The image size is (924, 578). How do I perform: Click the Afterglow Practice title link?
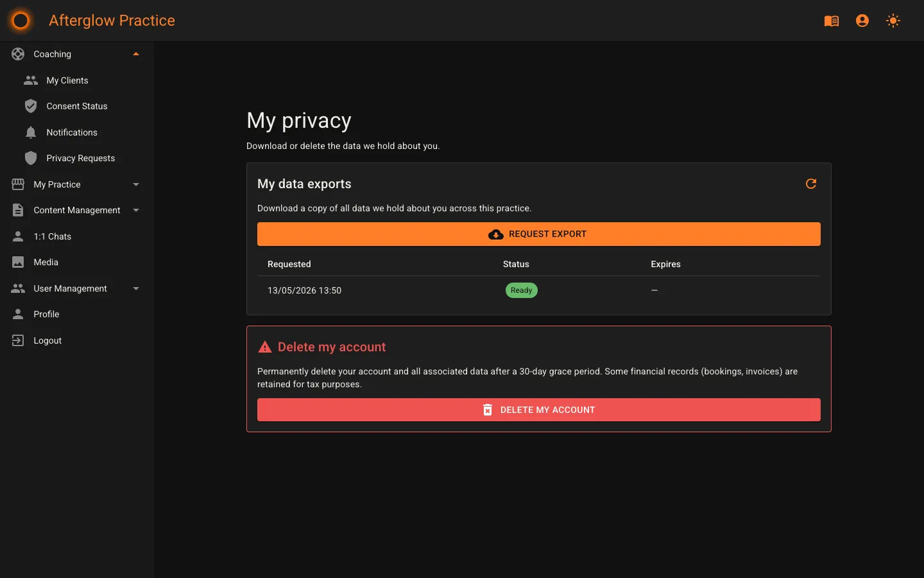(x=112, y=21)
